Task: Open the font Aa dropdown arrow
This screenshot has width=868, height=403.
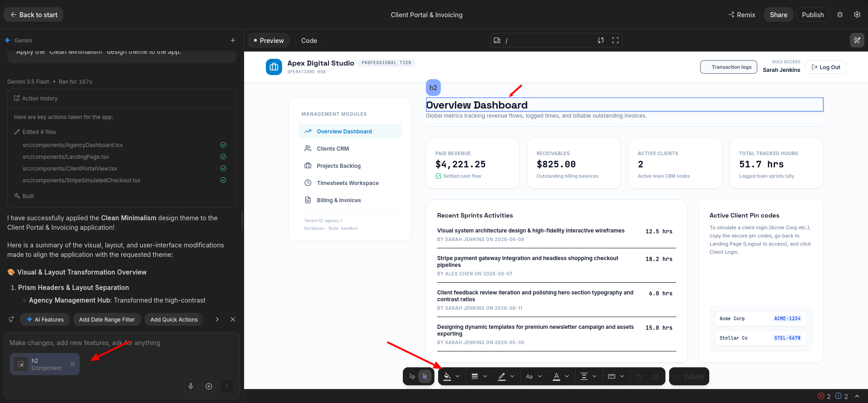Action: tap(540, 376)
